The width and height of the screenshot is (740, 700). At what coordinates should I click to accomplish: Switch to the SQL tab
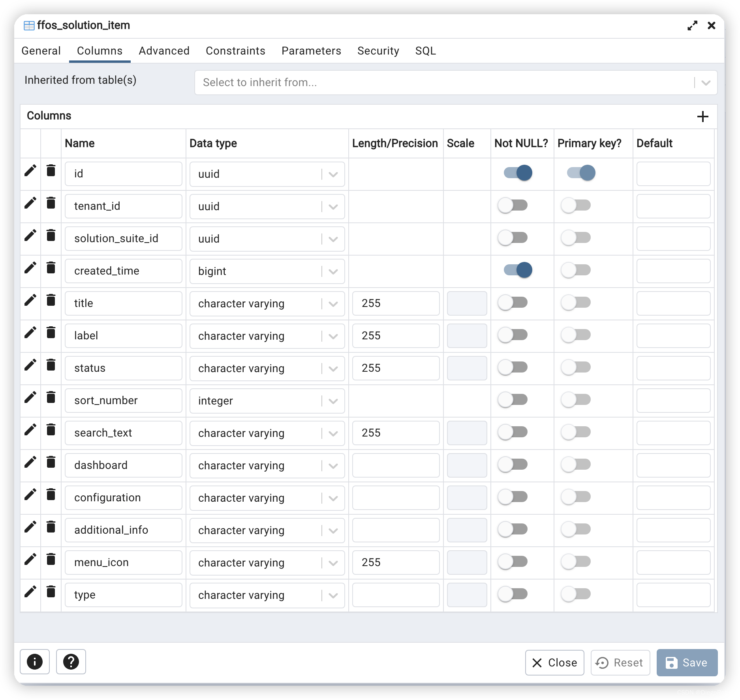click(426, 51)
